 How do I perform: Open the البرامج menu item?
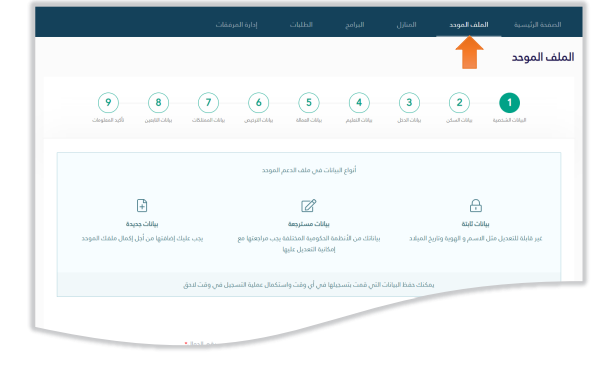coord(355,25)
